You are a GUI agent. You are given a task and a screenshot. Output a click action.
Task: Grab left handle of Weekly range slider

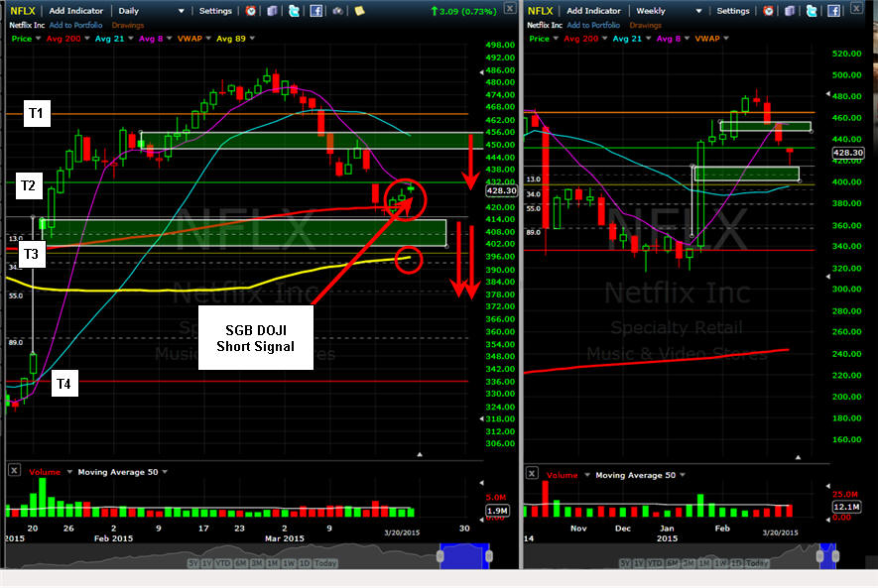(x=819, y=556)
